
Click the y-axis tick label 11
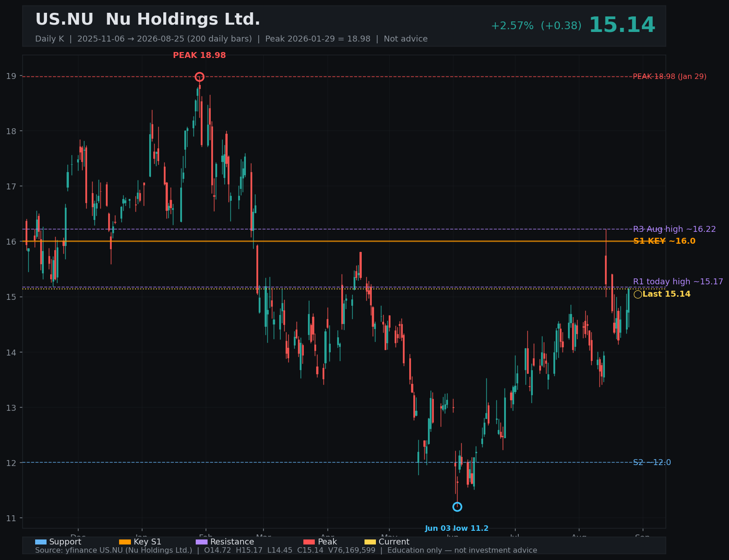(x=11, y=518)
